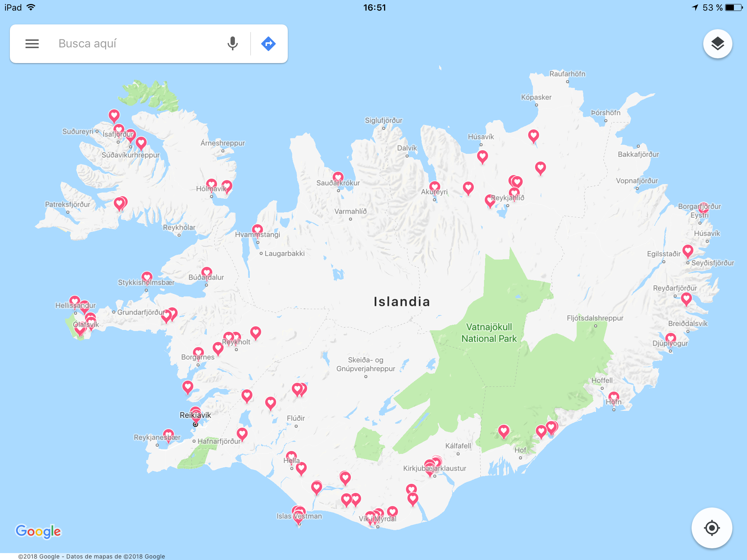Tap the Dalvík town label
The height and width of the screenshot is (560, 747).
point(407,148)
